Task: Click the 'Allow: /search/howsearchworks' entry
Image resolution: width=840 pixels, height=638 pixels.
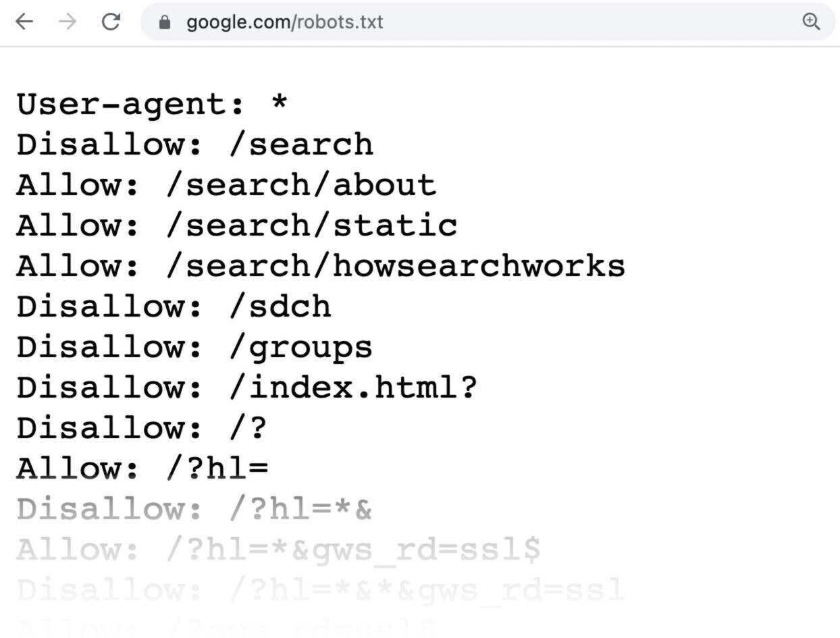Action: [x=320, y=265]
